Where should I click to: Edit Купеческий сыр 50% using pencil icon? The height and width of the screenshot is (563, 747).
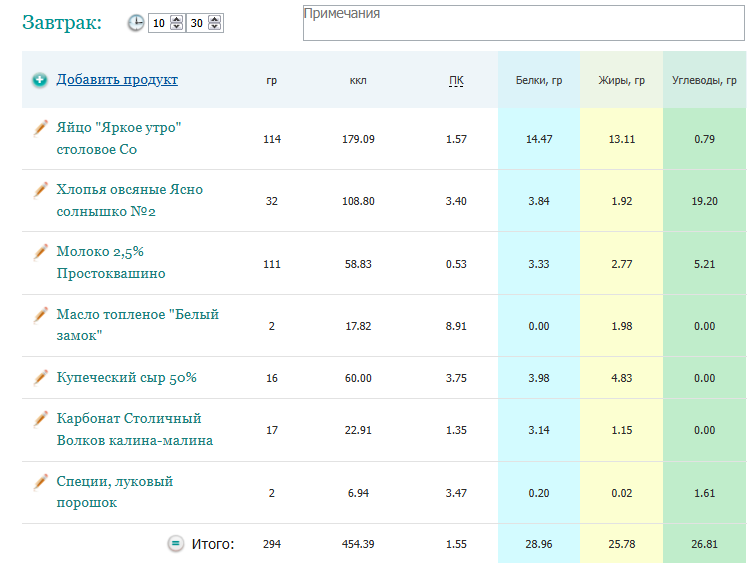point(40,377)
